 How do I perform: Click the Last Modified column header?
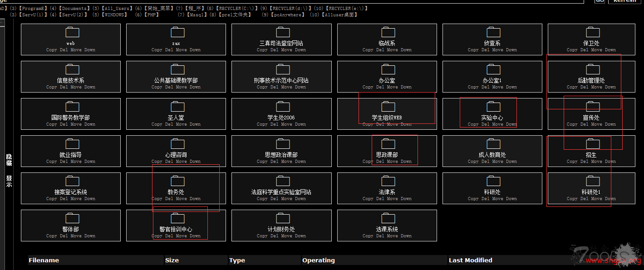point(471,260)
